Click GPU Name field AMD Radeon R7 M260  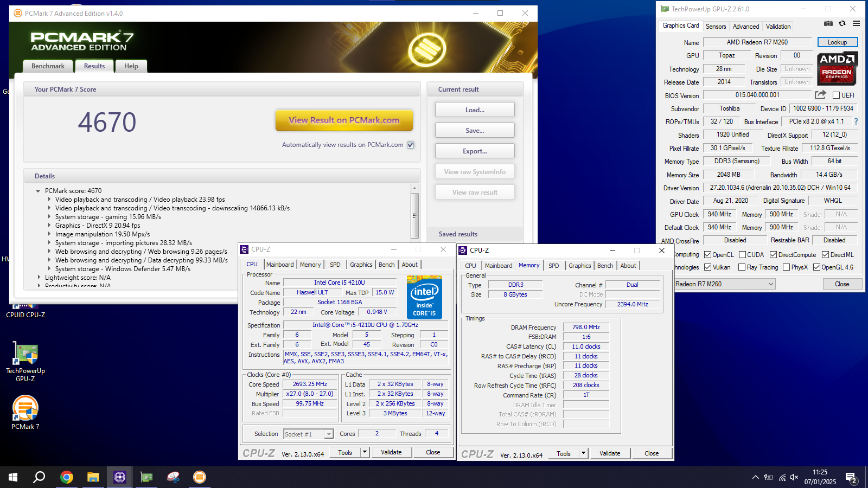click(757, 42)
